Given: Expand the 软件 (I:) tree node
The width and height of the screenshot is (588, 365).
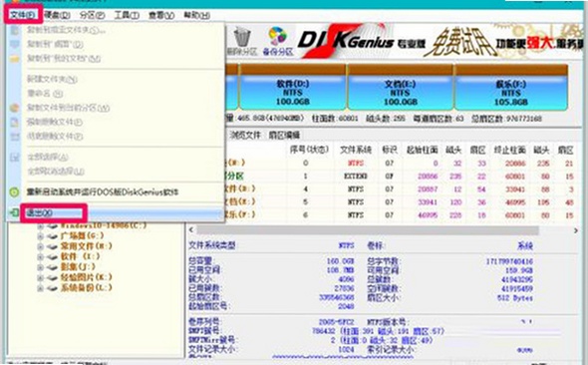Looking at the screenshot, I should (x=41, y=257).
